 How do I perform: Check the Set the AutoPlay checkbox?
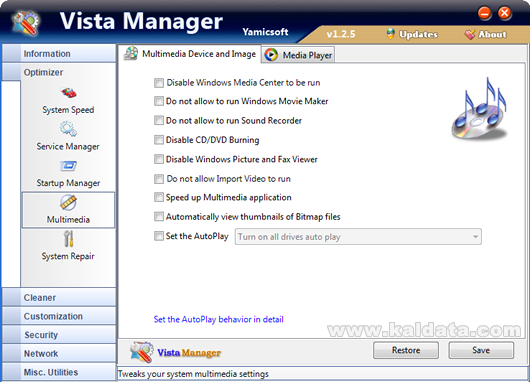coord(159,236)
